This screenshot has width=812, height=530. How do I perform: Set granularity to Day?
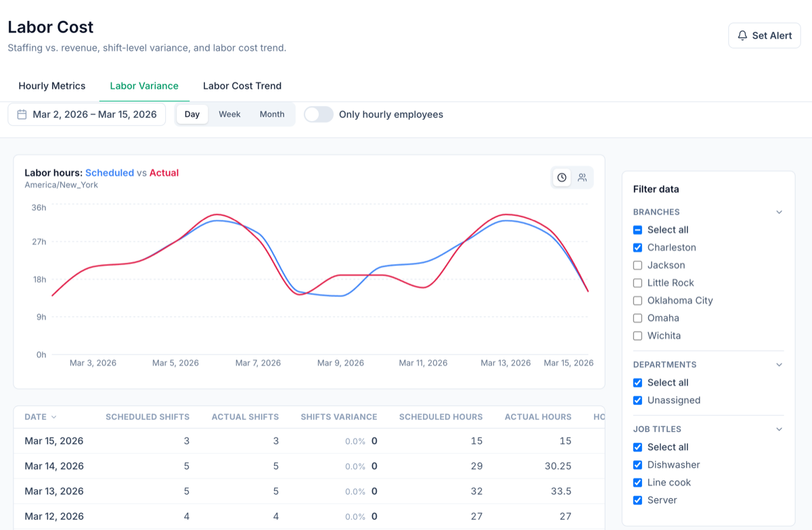coord(192,114)
